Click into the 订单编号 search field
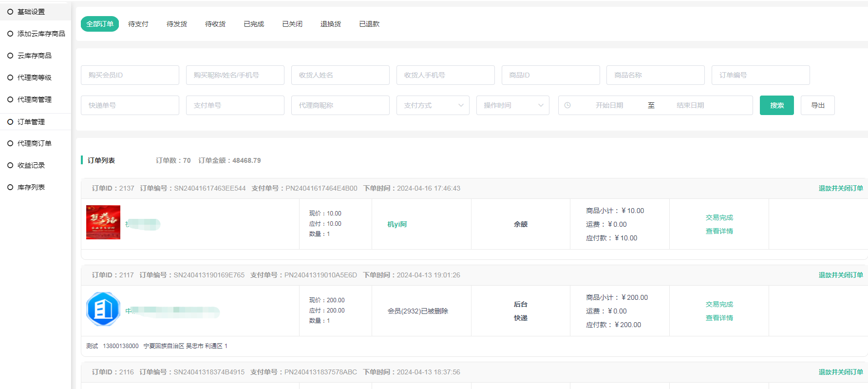The height and width of the screenshot is (389, 868). point(760,75)
